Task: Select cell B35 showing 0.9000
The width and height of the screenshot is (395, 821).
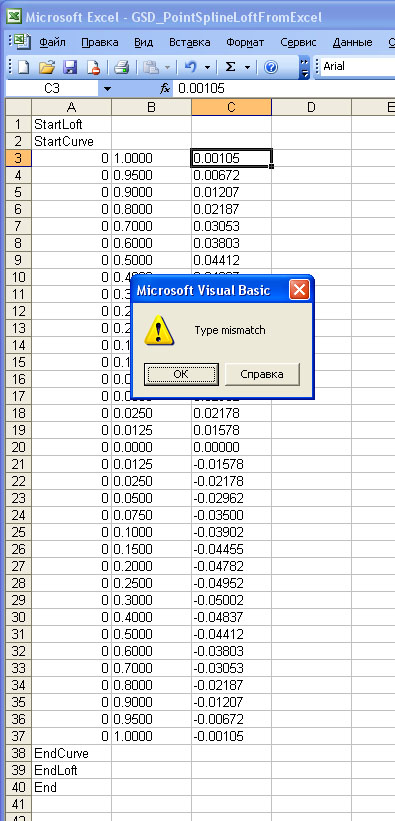Action: pyautogui.click(x=151, y=703)
